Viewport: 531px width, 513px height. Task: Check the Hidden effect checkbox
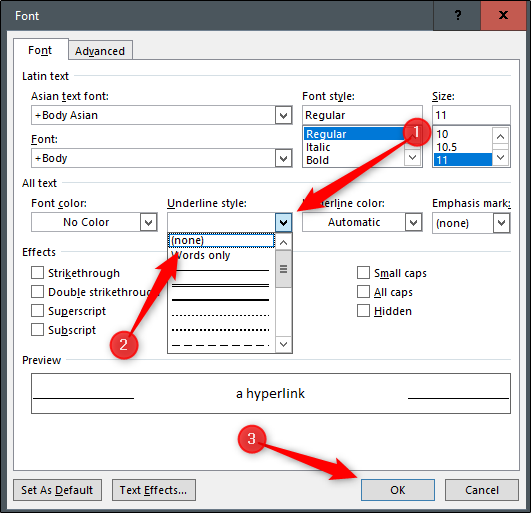point(363,311)
